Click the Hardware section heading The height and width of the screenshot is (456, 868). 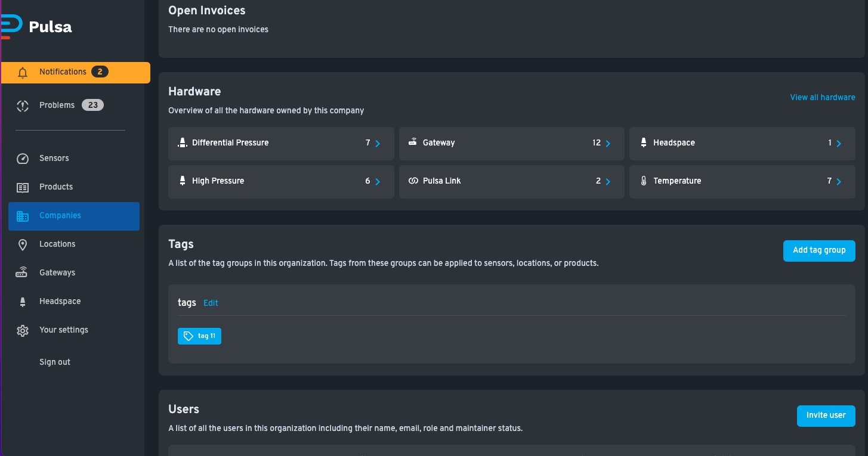(x=194, y=91)
